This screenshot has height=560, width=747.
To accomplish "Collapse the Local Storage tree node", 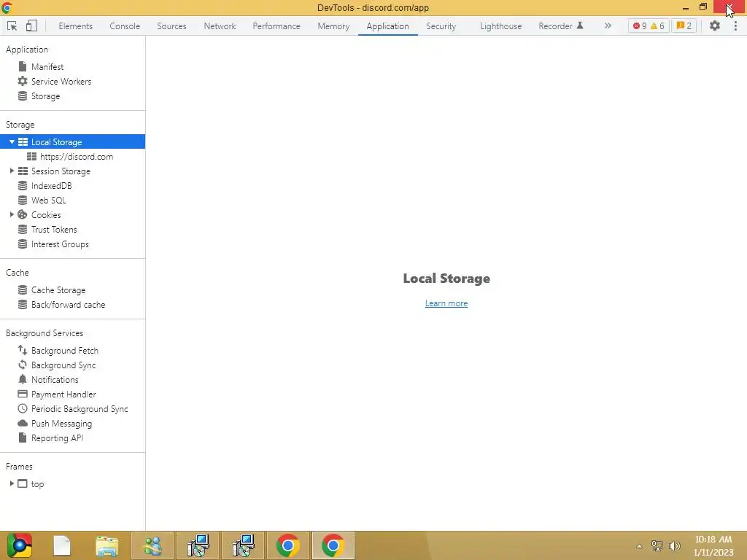I will tap(12, 142).
